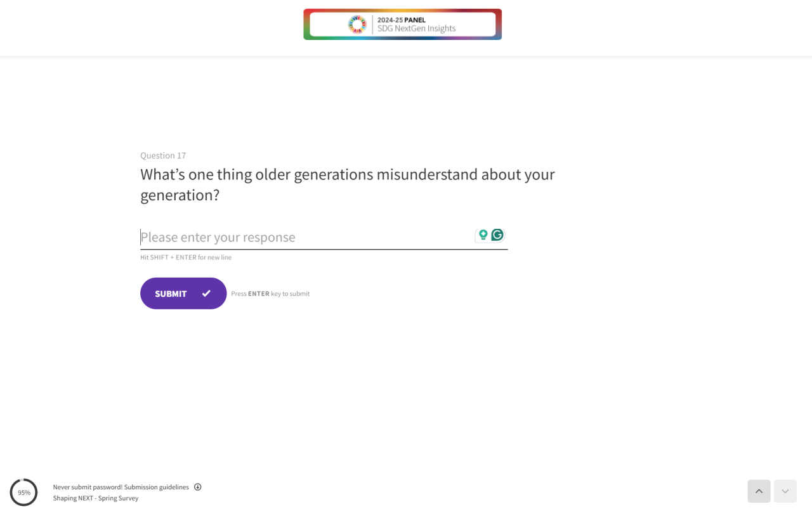Go to previous question with up chevron
The width and height of the screenshot is (812, 516).
pyautogui.click(x=759, y=491)
